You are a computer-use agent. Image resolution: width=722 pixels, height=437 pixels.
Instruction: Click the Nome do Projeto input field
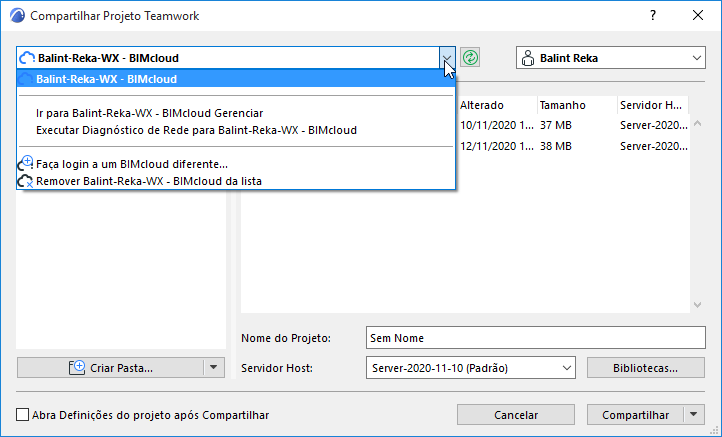point(536,338)
